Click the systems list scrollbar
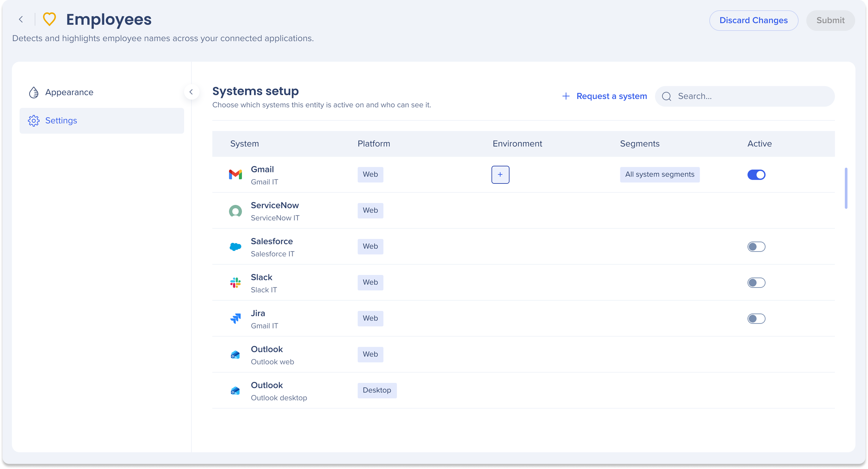 tap(846, 188)
